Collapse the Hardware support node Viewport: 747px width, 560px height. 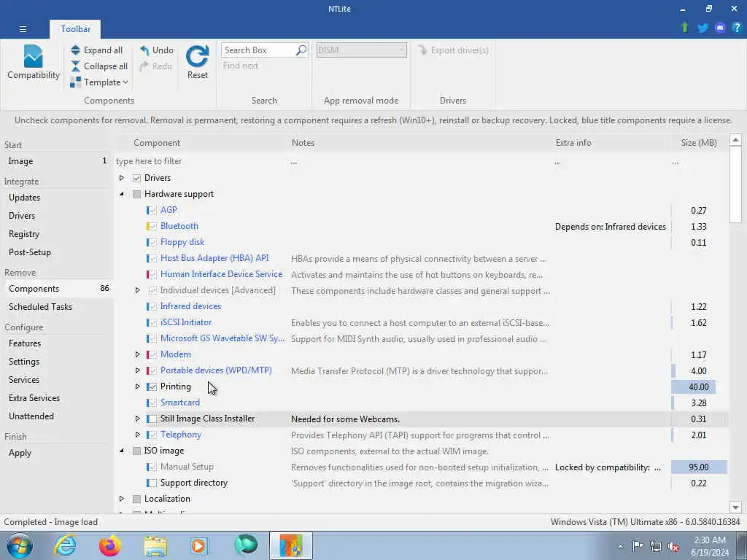coord(122,194)
